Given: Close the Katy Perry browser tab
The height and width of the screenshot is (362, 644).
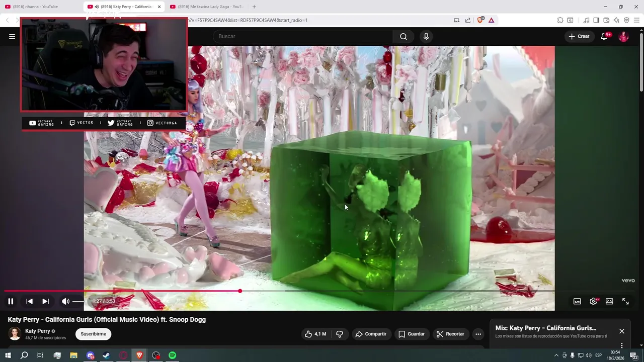Looking at the screenshot, I should [x=159, y=7].
